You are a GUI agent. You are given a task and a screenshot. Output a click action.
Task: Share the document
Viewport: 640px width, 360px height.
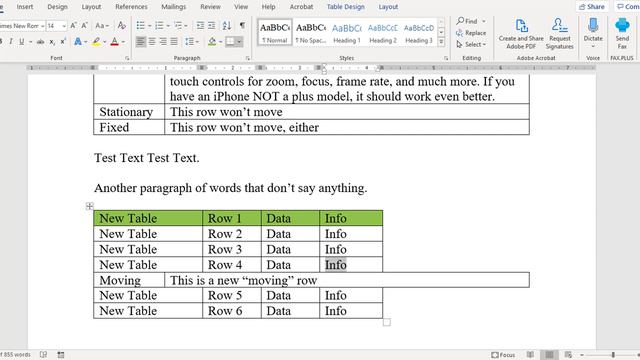[592, 7]
